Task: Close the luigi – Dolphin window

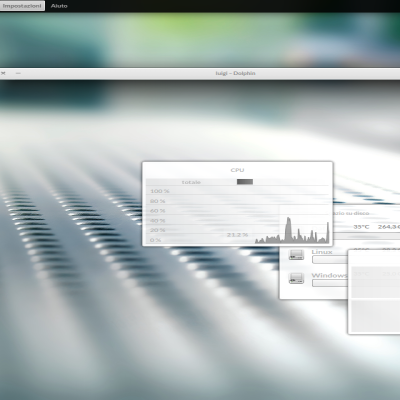Action: click(x=3, y=73)
